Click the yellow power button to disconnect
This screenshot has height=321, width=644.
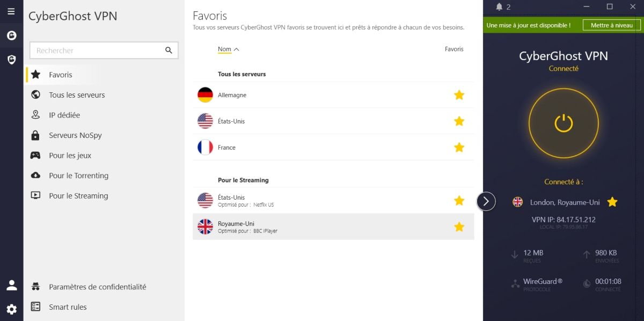pos(563,123)
